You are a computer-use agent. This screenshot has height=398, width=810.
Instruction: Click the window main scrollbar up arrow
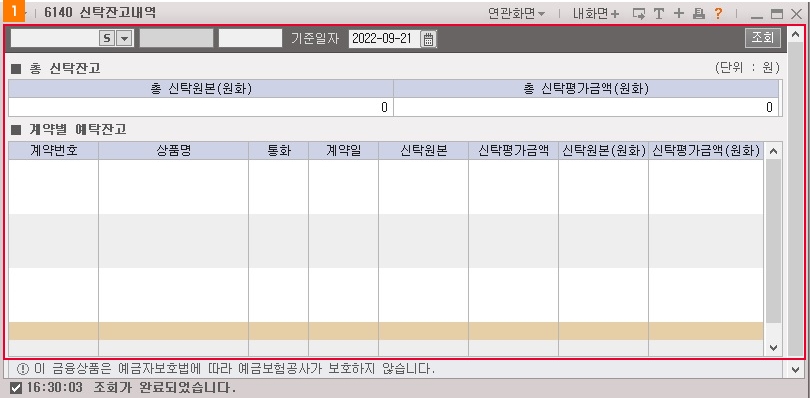[795, 36]
